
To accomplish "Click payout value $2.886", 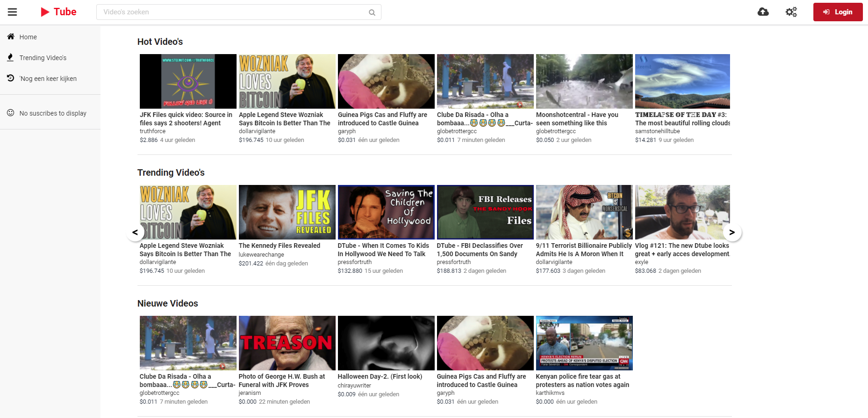I will [149, 140].
